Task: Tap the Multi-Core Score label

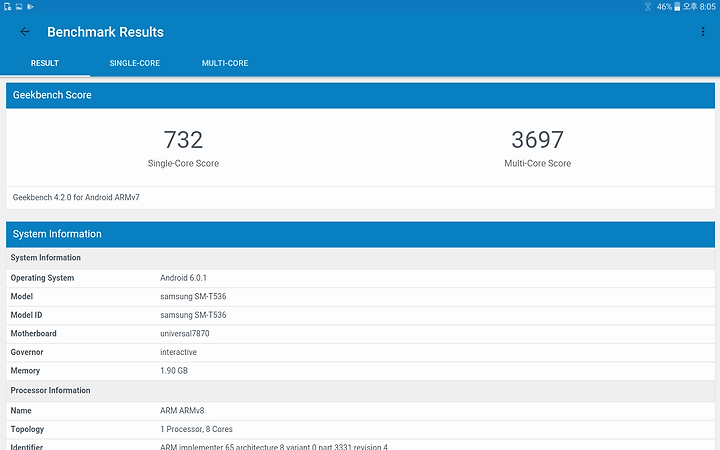Action: 537,163
